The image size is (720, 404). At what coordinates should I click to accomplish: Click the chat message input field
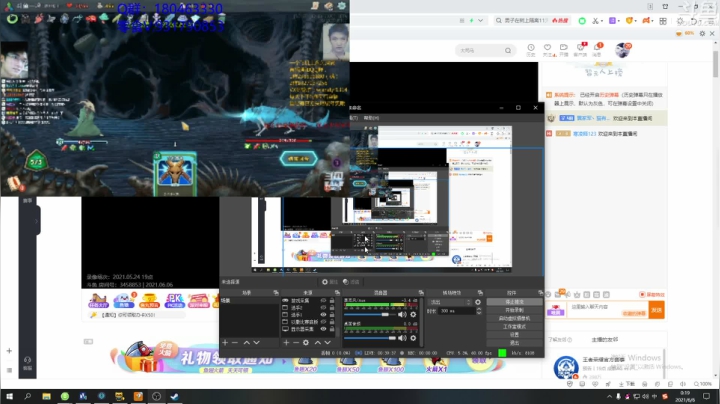[x=608, y=310]
